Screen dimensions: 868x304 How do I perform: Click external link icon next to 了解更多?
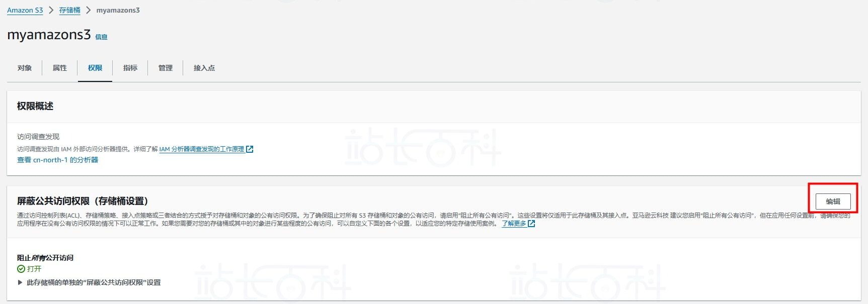pos(531,224)
